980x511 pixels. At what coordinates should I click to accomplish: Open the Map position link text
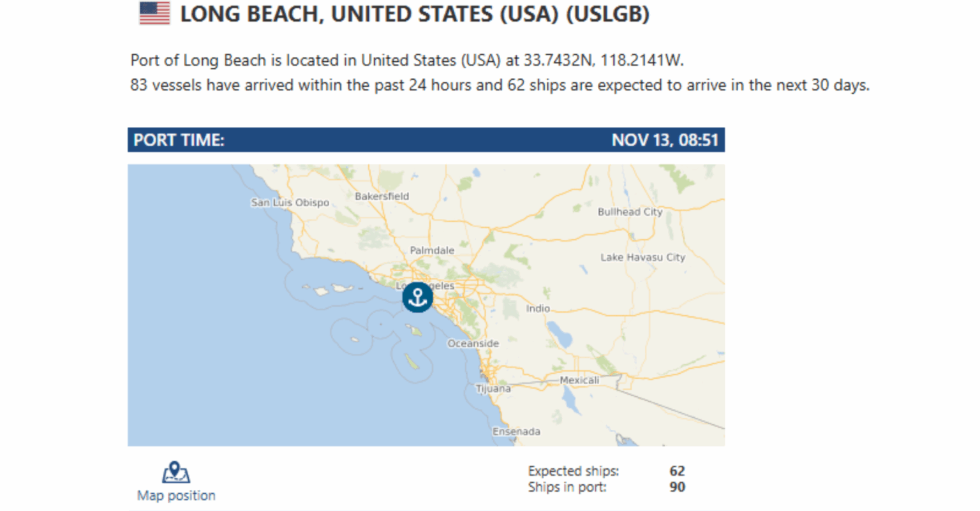pyautogui.click(x=176, y=496)
